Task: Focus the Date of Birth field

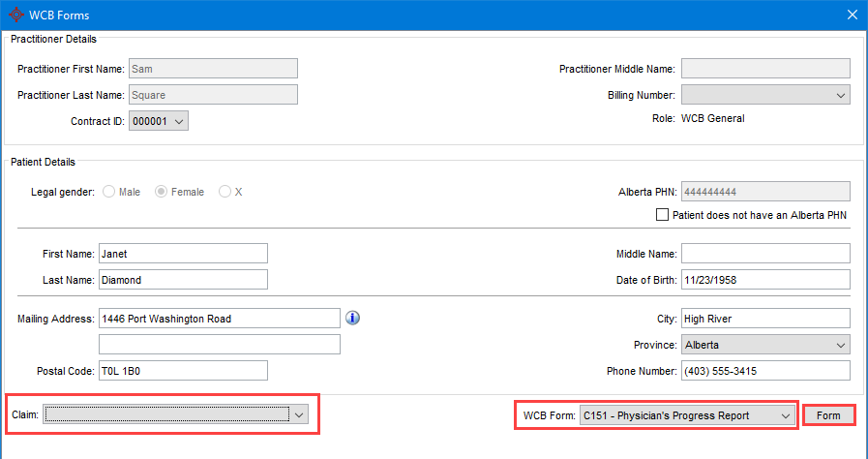Action: pyautogui.click(x=764, y=280)
